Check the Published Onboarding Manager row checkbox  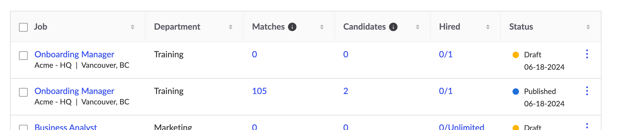pos(24,92)
